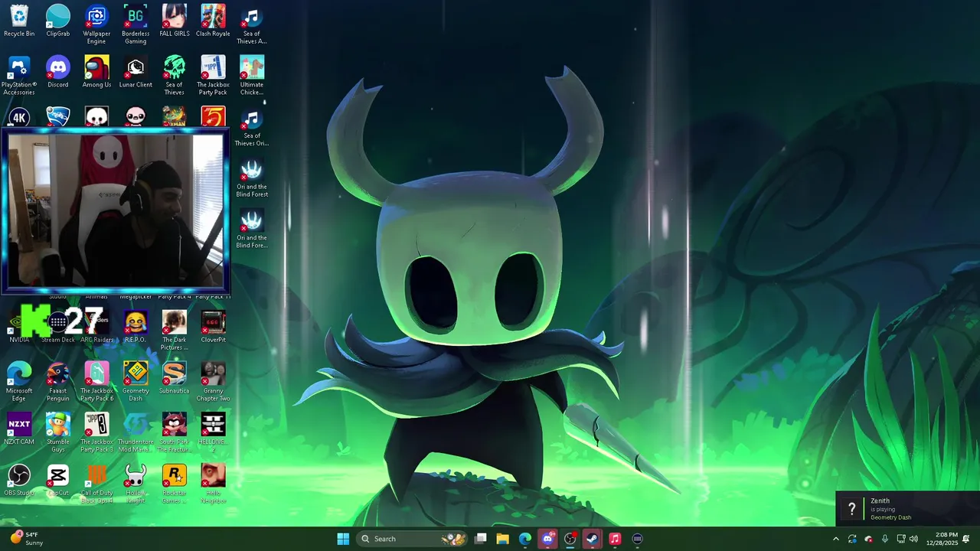980x551 pixels.
Task: Open the Stream Deck taskbar icon
Action: pyautogui.click(x=638, y=539)
